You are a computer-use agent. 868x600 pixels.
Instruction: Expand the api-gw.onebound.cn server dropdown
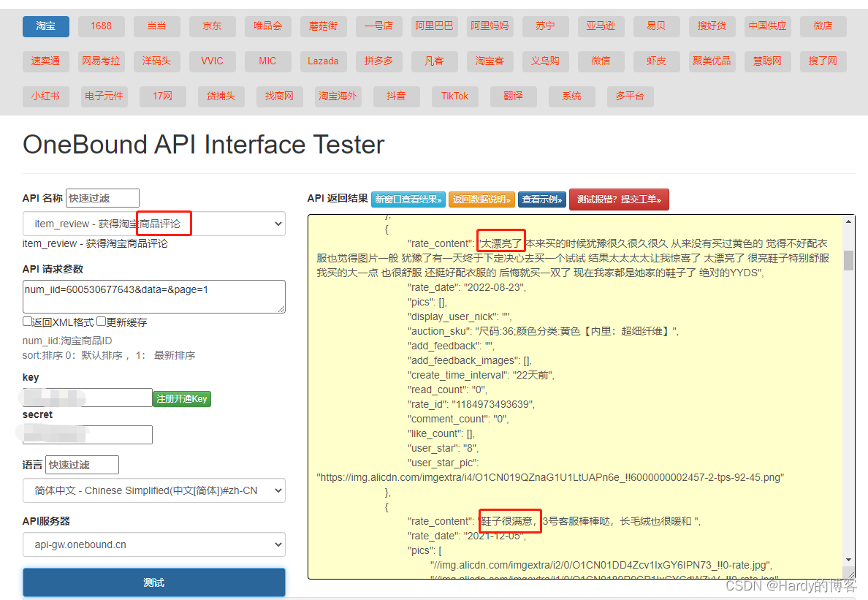154,544
